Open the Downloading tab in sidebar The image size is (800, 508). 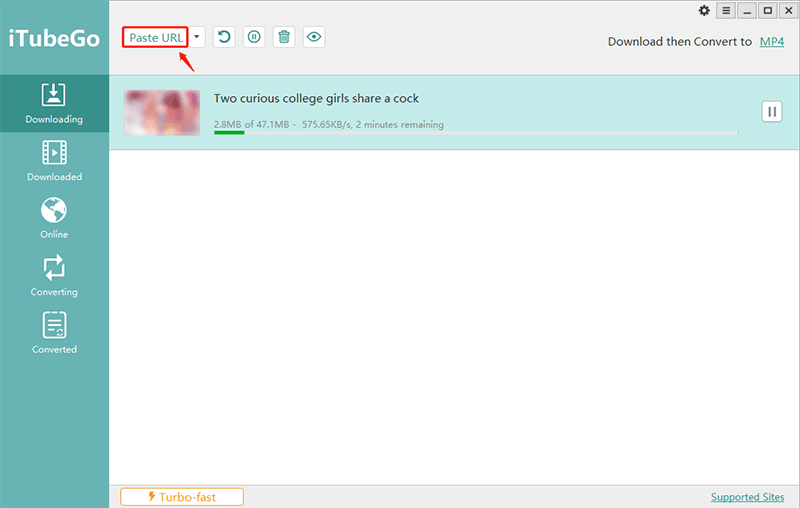[54, 104]
